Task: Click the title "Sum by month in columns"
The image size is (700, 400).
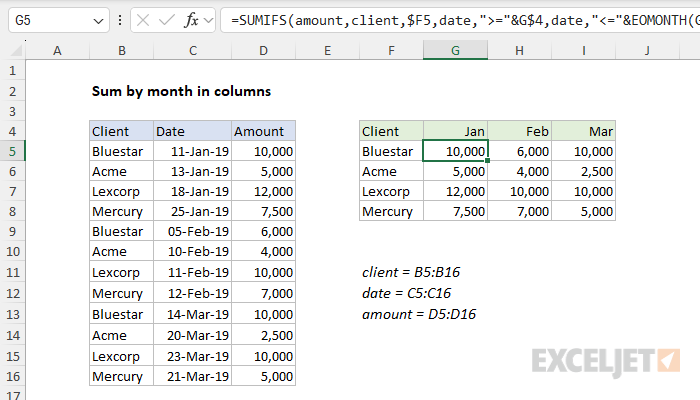Action: point(181,92)
